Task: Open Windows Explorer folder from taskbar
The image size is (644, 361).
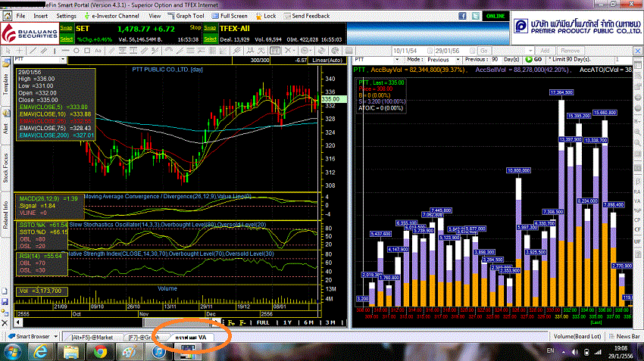Action: point(70,352)
